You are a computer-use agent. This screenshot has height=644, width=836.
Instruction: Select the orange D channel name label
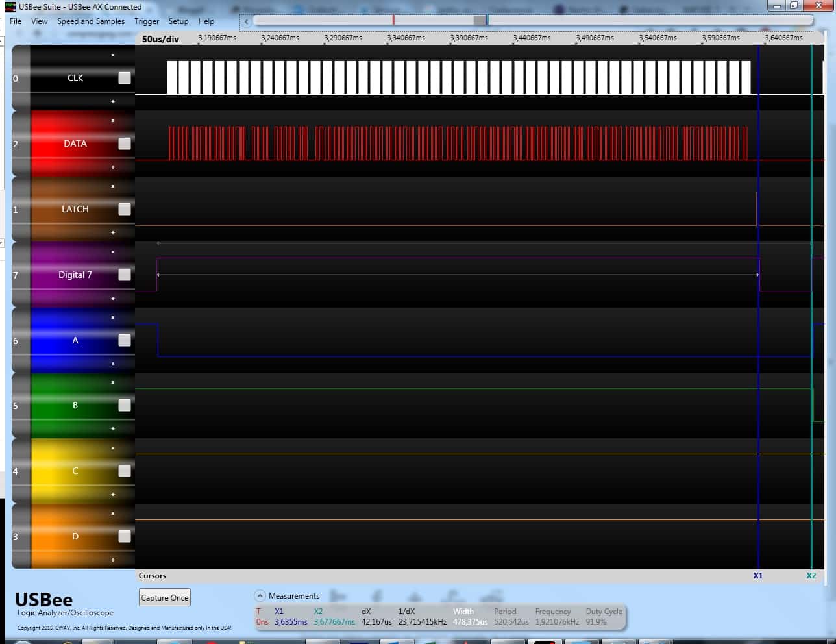[75, 536]
